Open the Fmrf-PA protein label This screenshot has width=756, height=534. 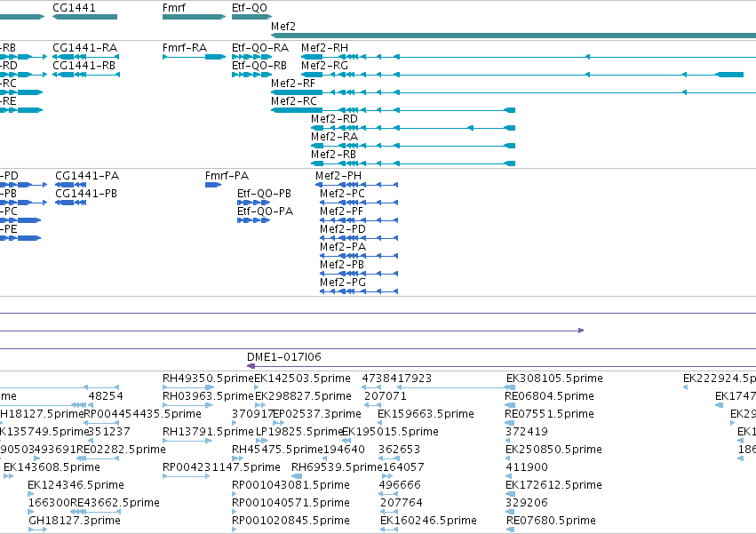(227, 176)
